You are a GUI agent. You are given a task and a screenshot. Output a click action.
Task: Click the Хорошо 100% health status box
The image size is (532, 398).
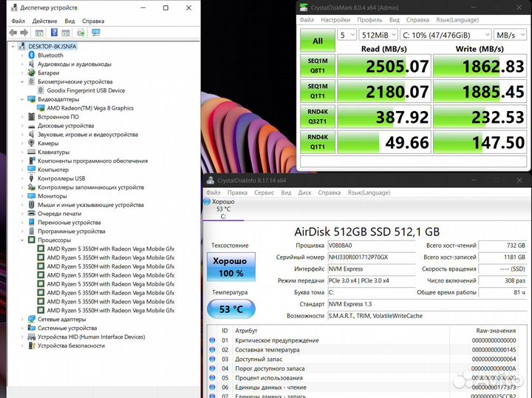[x=231, y=268]
